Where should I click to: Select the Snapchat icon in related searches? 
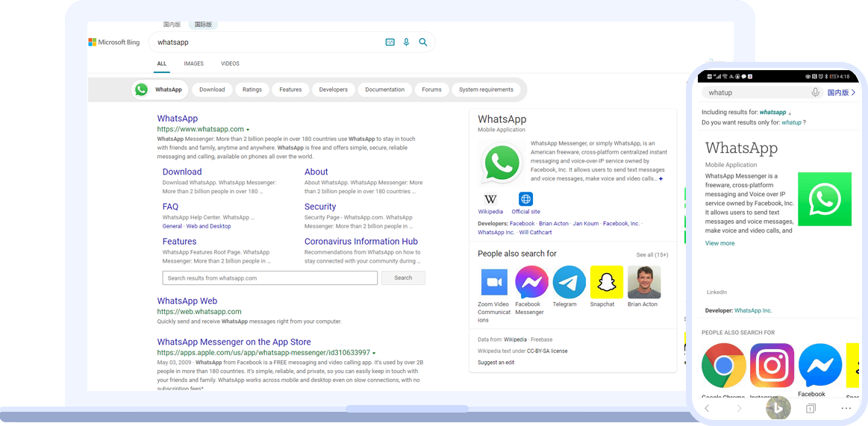[606, 283]
